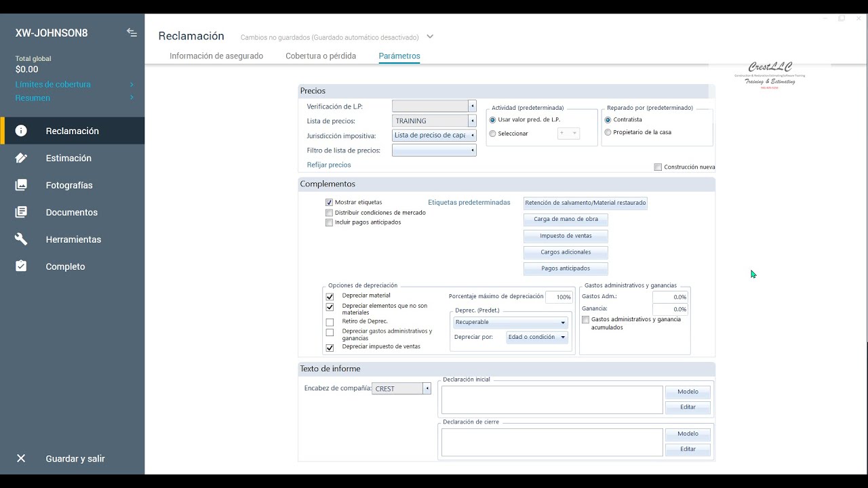The height and width of the screenshot is (488, 868).
Task: Click the CrestLLC company logo
Action: pyautogui.click(x=770, y=75)
